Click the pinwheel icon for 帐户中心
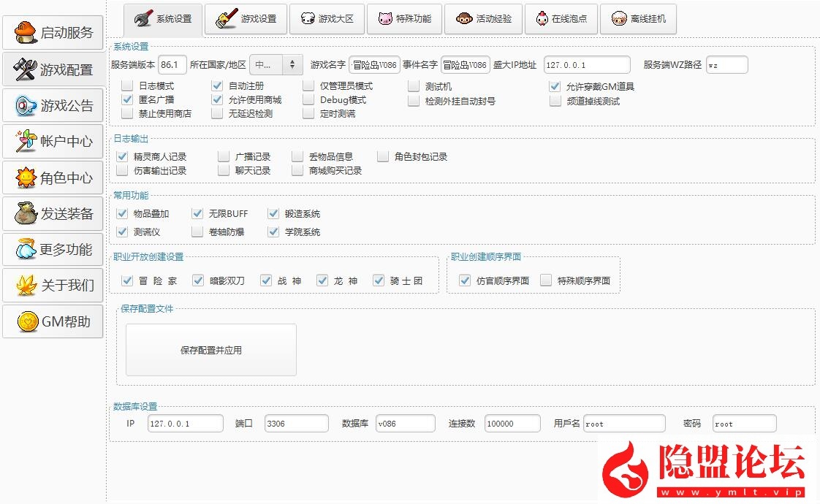Viewport: 820px width, 504px height. 26,141
